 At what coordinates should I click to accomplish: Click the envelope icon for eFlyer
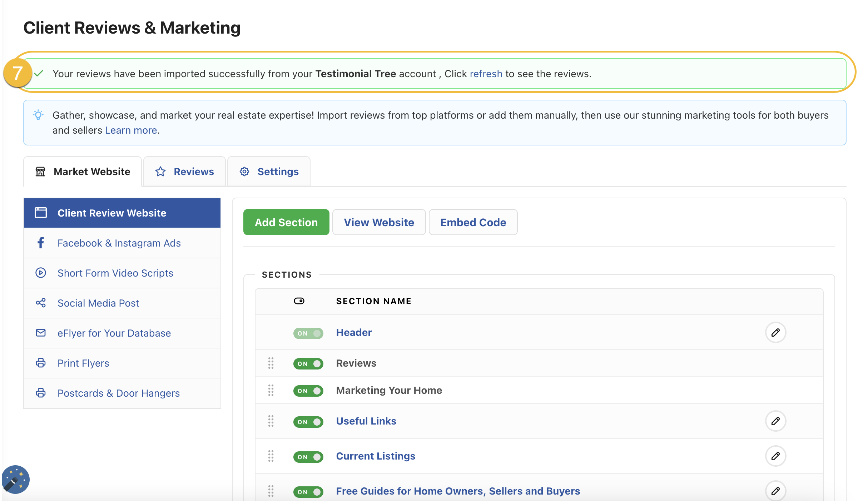point(40,333)
